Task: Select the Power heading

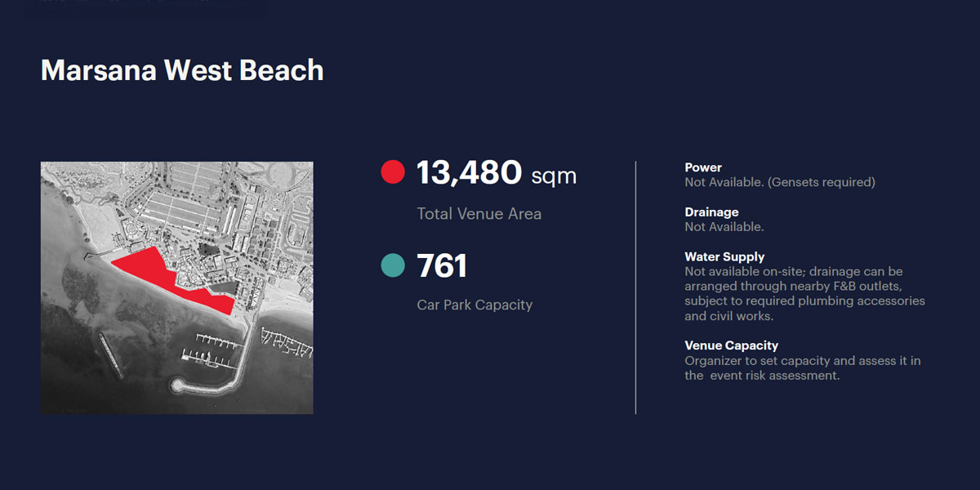Action: (x=703, y=167)
